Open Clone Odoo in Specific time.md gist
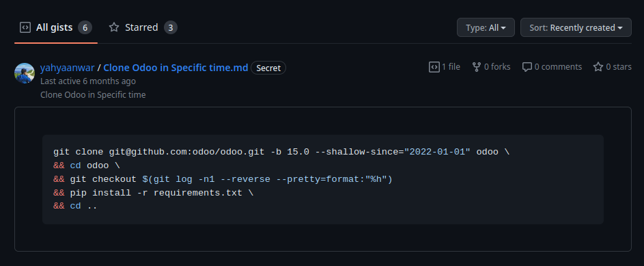 176,68
